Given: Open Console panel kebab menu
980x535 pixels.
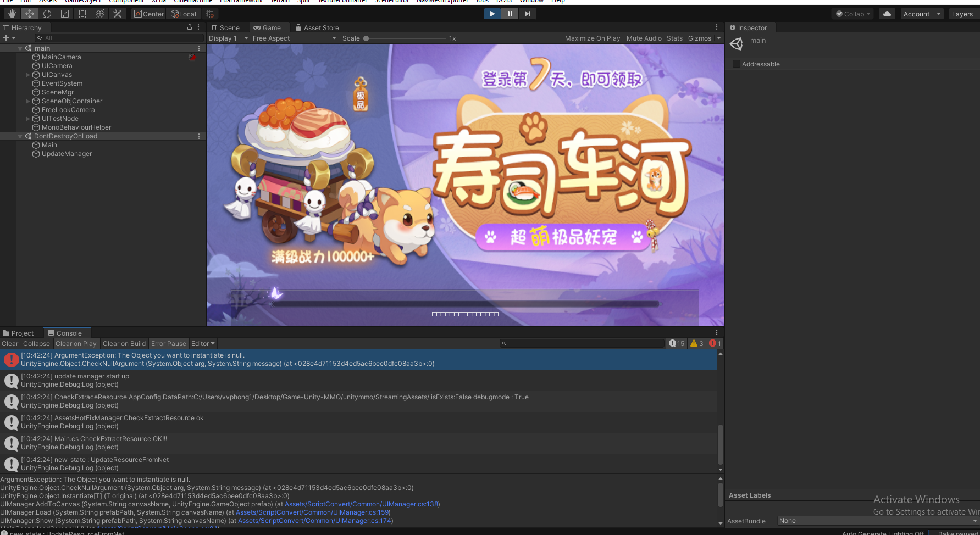Looking at the screenshot, I should coord(717,332).
